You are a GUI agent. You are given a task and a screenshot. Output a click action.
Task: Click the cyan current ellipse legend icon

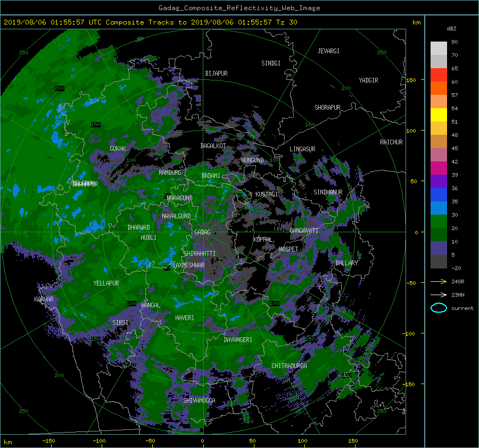point(439,308)
